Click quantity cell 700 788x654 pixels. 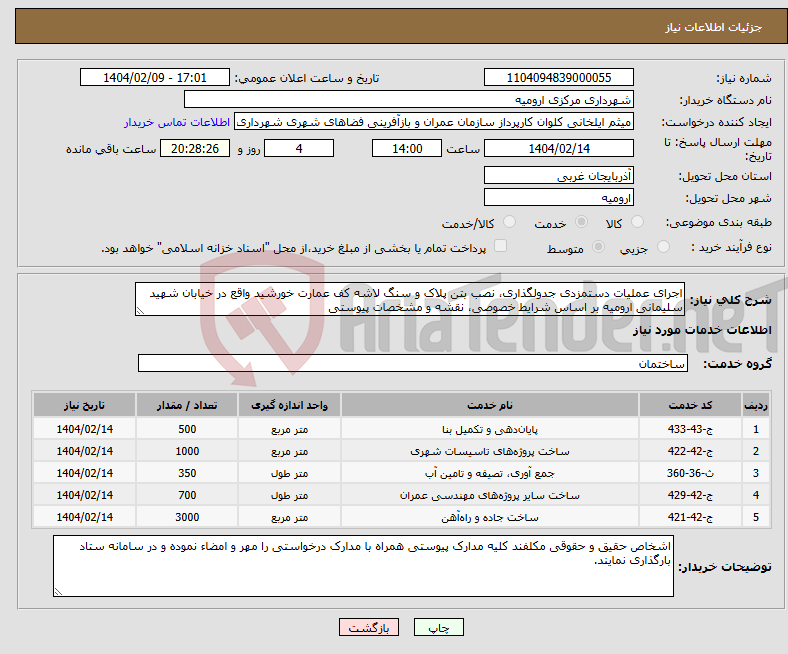pos(187,495)
